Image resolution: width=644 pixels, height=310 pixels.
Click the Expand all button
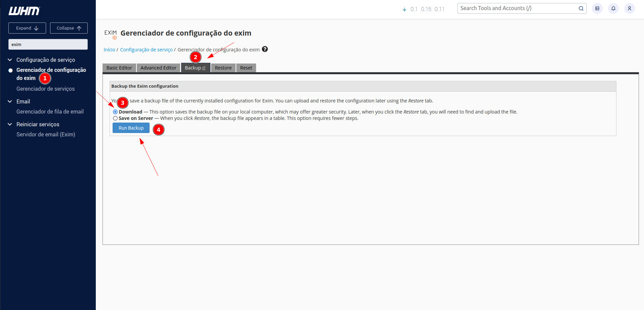coord(27,28)
